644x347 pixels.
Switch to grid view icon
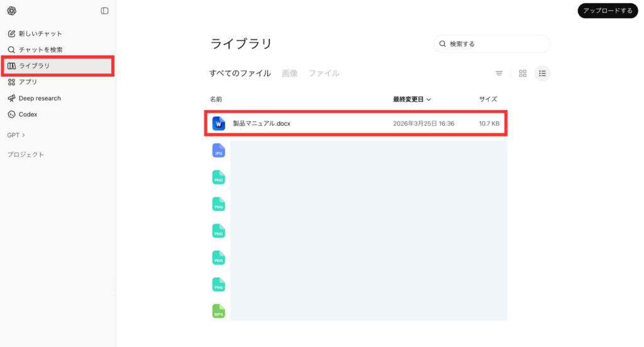point(523,74)
